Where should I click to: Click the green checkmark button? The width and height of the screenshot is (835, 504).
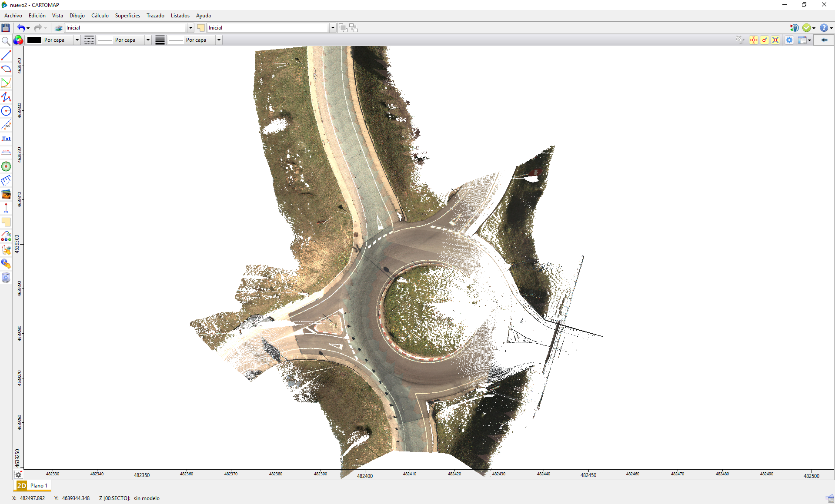[x=807, y=28]
